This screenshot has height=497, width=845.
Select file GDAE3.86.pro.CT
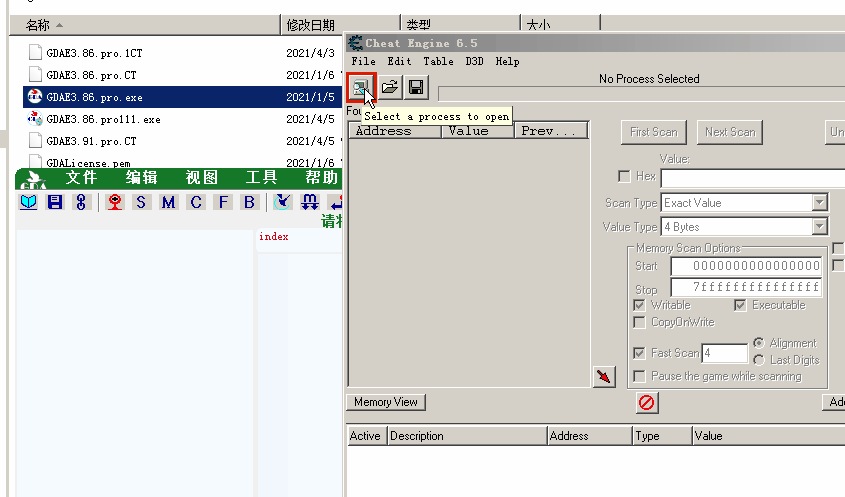coord(91,75)
